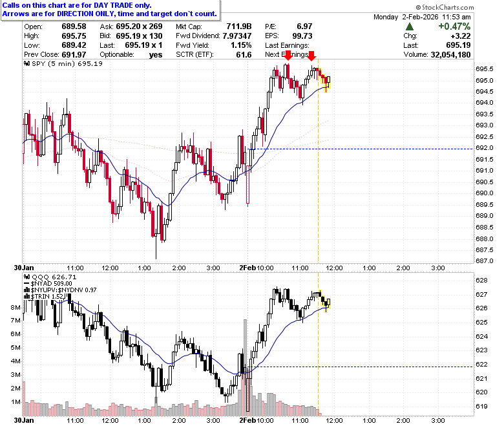Click the Optionable value yes
Screen dimensions: 504x426
click(156, 55)
